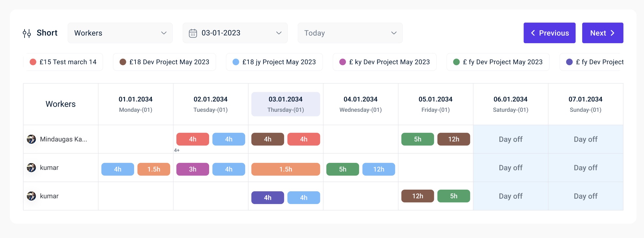Select the £18 jy Project May 2023 tag
Image resolution: width=644 pixels, height=238 pixels.
274,62
